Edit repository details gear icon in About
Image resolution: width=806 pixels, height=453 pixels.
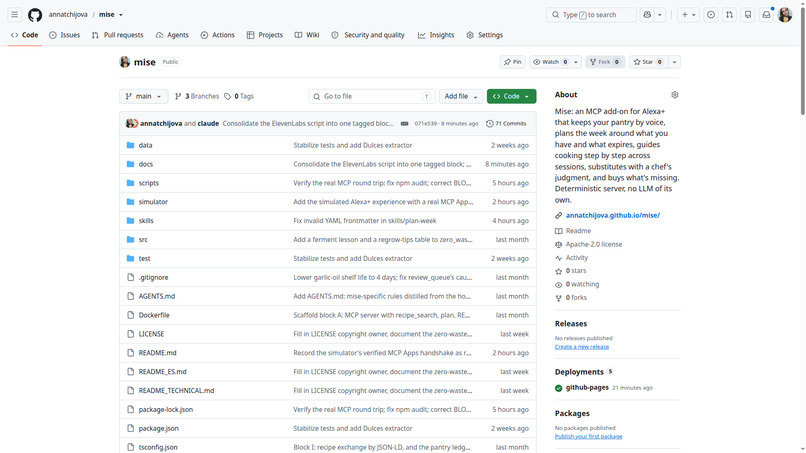[674, 95]
